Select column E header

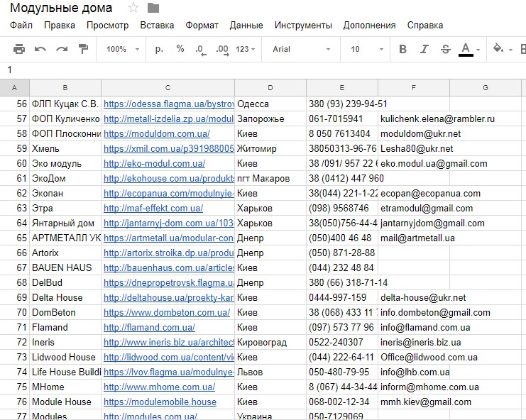(342, 88)
